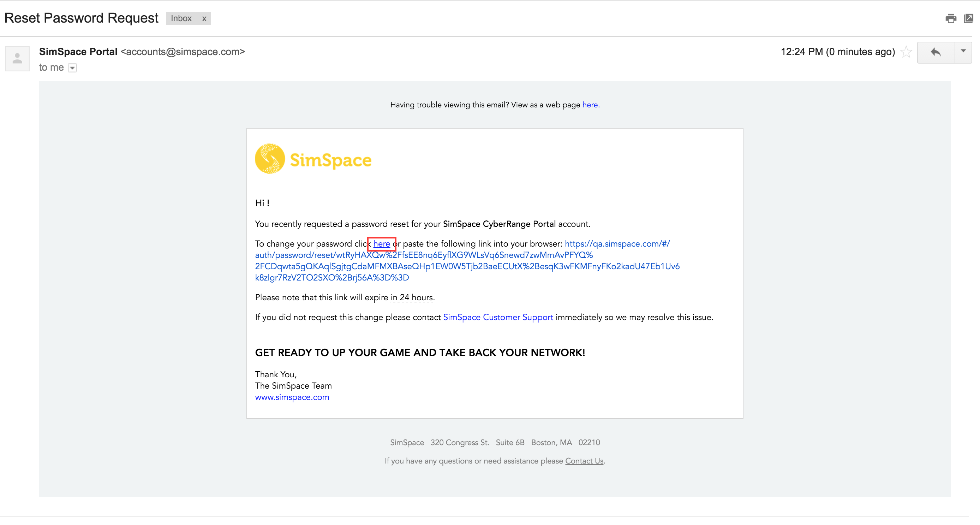The height and width of the screenshot is (525, 980).
Task: Switch to the Inbox label tab
Action: tap(181, 18)
